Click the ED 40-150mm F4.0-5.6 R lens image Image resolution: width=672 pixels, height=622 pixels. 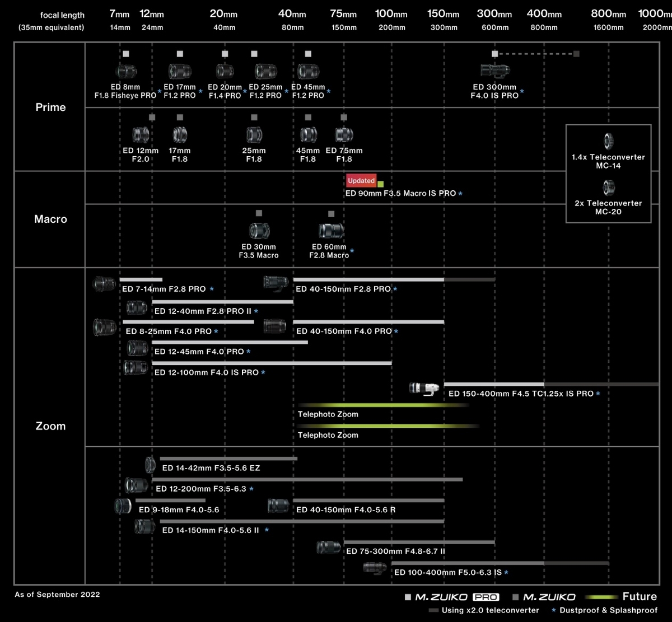point(278,506)
